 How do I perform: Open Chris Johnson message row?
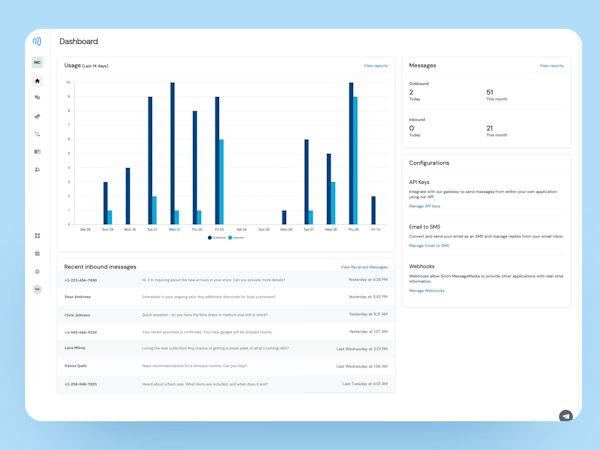(226, 315)
